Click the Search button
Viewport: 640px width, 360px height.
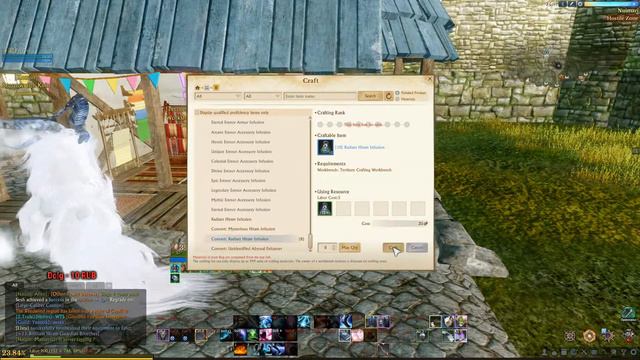pos(370,96)
